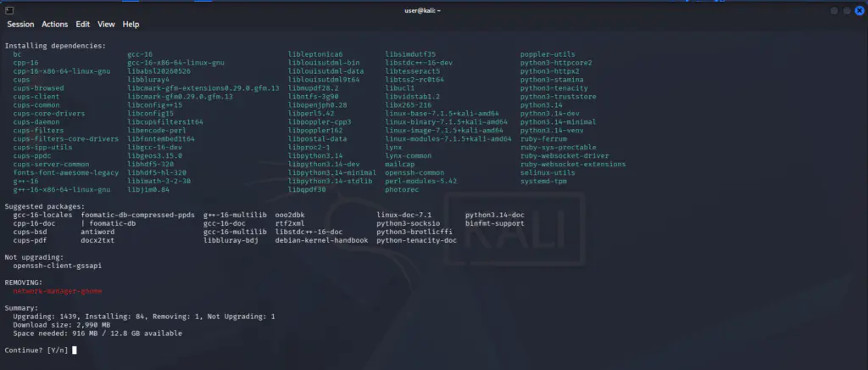The height and width of the screenshot is (370, 868).
Task: Click the ooo2dbk suggested package
Action: (x=290, y=215)
